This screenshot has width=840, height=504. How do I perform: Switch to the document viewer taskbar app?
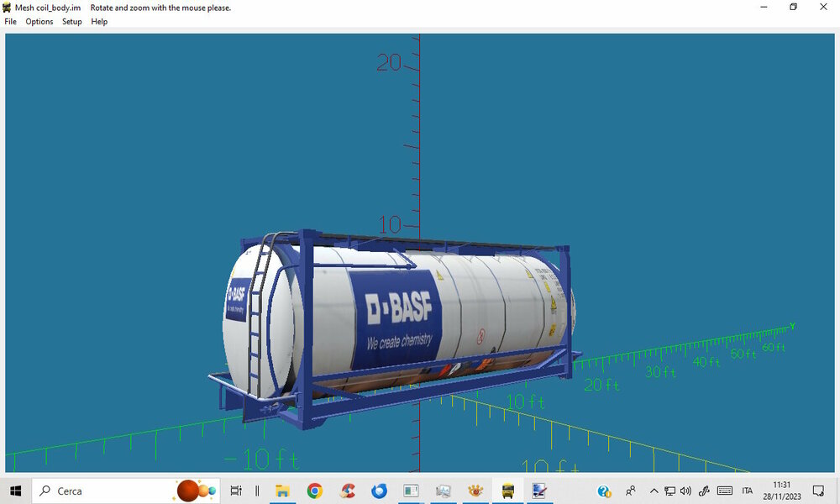(411, 491)
